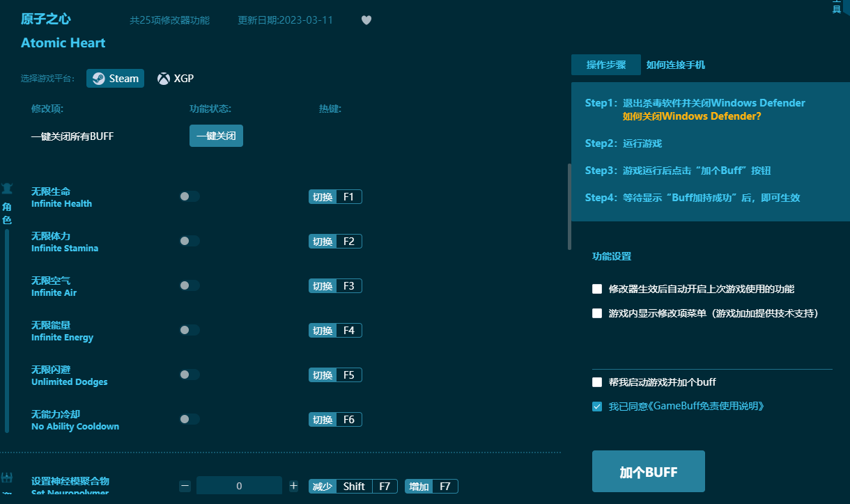The height and width of the screenshot is (504, 850).
Task: Edit F1 hotkey for Infinite Health
Action: (x=335, y=197)
